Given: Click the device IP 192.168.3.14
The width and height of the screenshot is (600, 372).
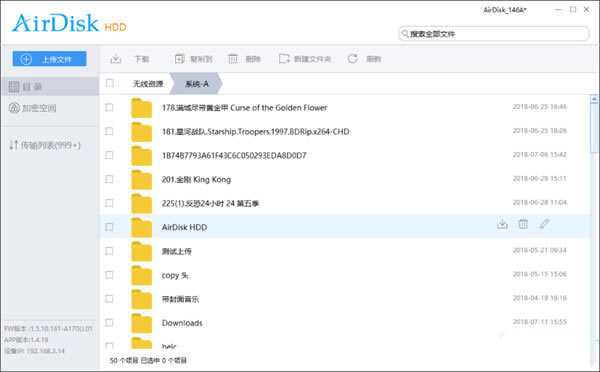Looking at the screenshot, I should (35, 351).
